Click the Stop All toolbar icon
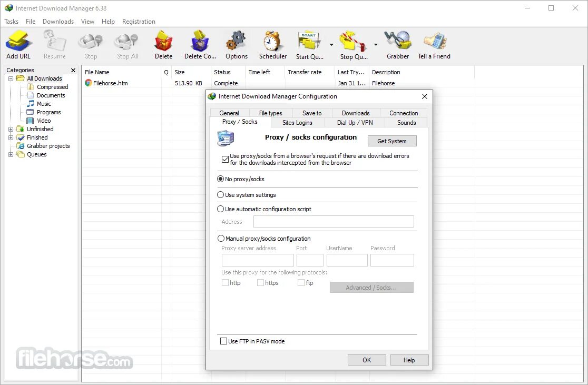 (x=127, y=41)
